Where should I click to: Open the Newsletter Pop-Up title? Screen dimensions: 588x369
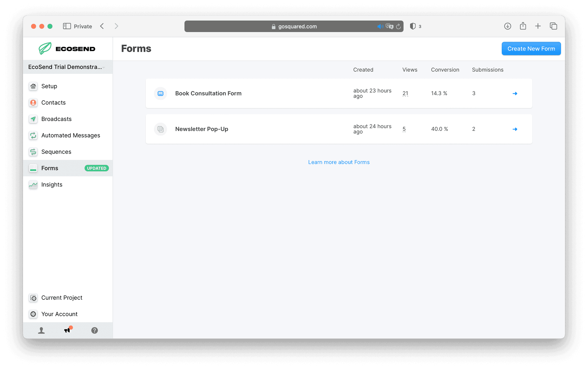202,129
